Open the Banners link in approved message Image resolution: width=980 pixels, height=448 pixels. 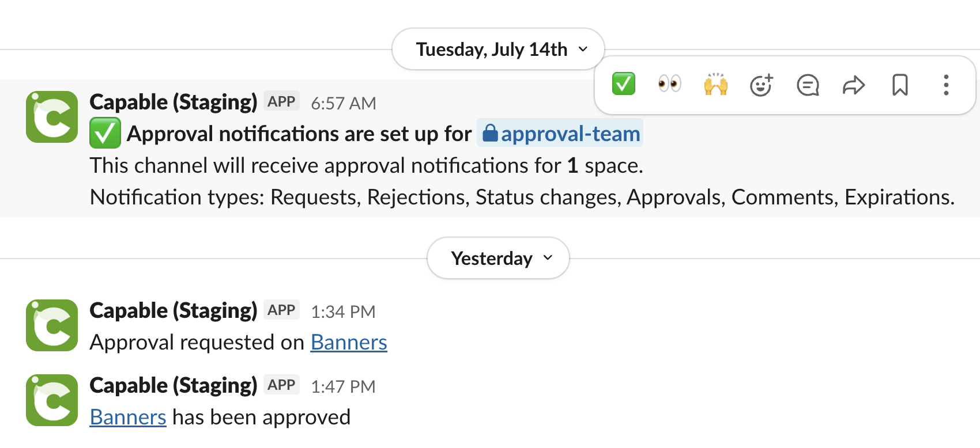128,417
